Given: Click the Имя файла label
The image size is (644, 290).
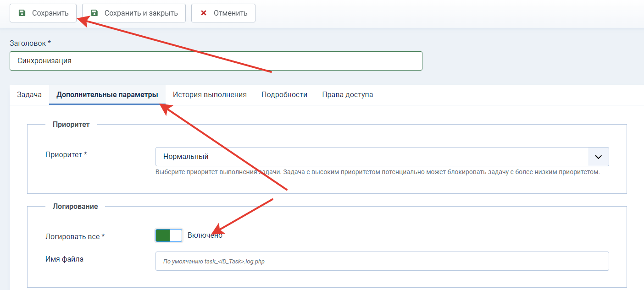Looking at the screenshot, I should coord(64,259).
